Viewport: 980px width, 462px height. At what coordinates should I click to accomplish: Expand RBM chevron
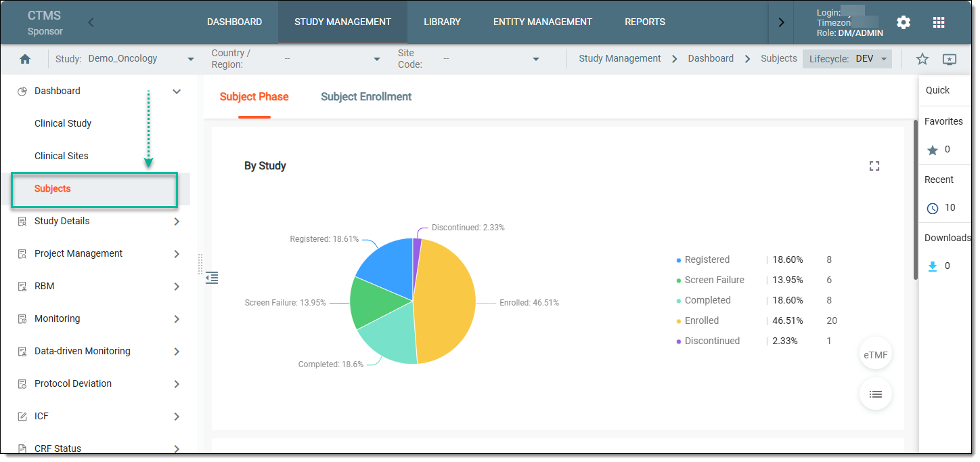coord(177,287)
